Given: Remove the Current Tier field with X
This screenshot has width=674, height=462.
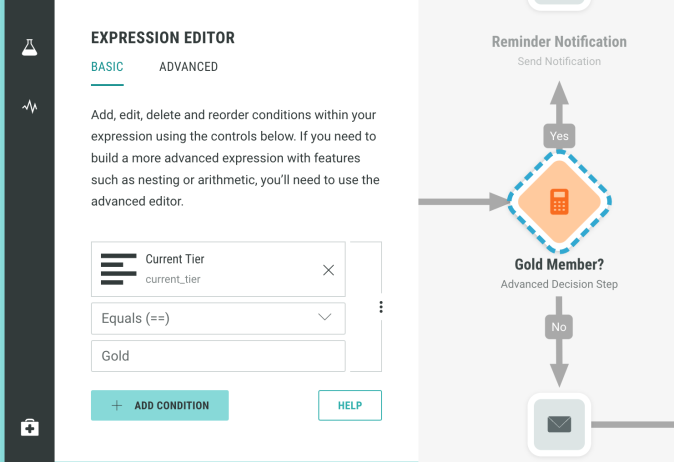Looking at the screenshot, I should pyautogui.click(x=328, y=270).
